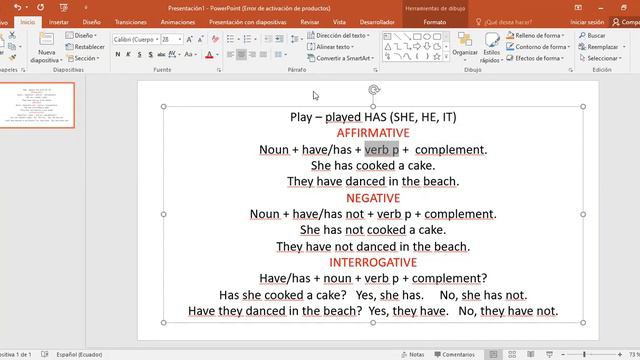Open the Organizar arrange menu
This screenshot has height=360, width=640.
(x=465, y=48)
